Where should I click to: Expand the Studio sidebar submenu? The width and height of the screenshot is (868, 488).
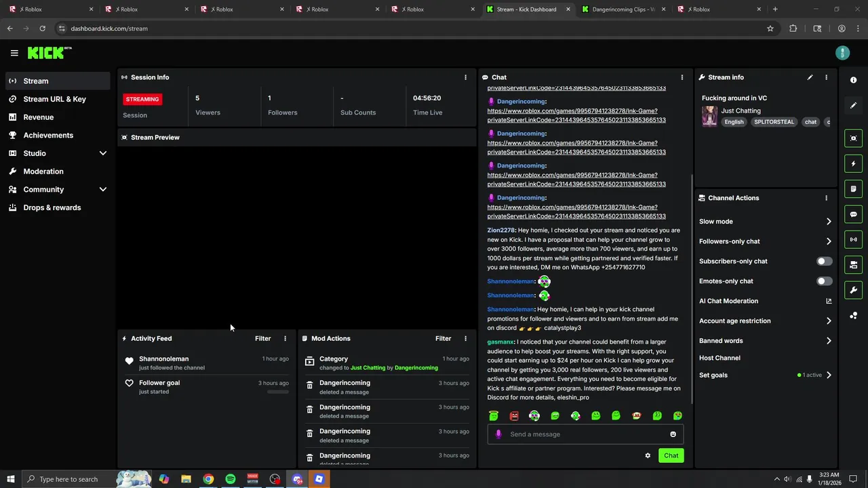pos(103,153)
